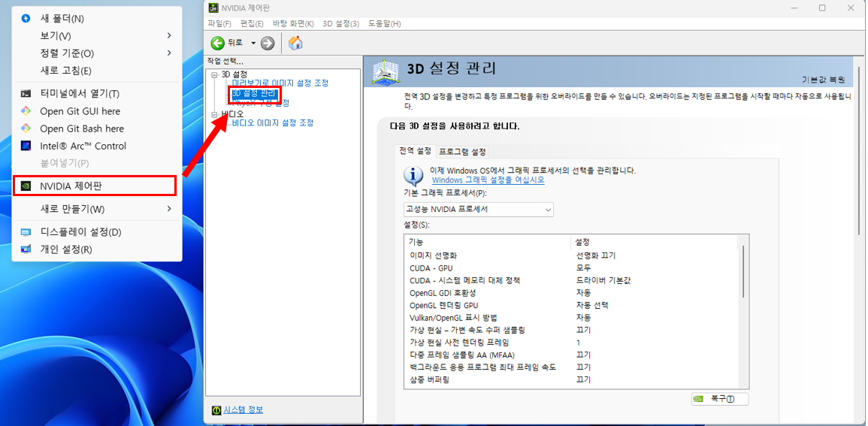Choose 새로 고침(E) in context menu
Viewport: 868px width, 426px height.
(97, 71)
